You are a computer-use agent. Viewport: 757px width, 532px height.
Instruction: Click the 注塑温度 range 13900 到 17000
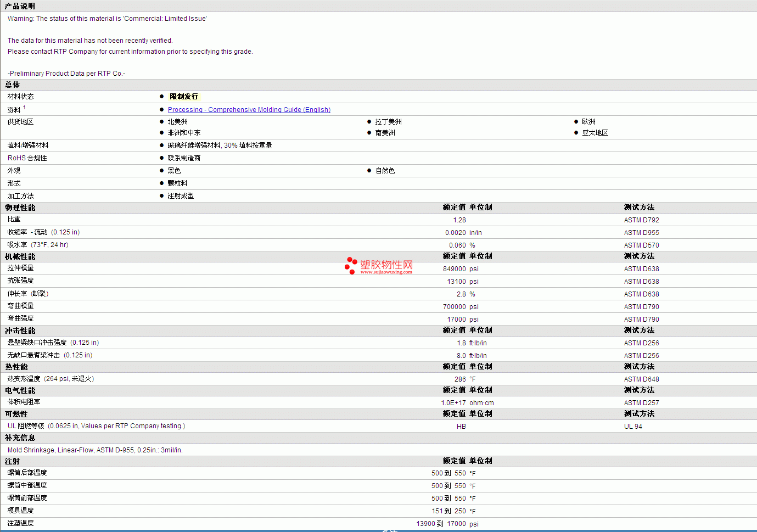click(441, 524)
